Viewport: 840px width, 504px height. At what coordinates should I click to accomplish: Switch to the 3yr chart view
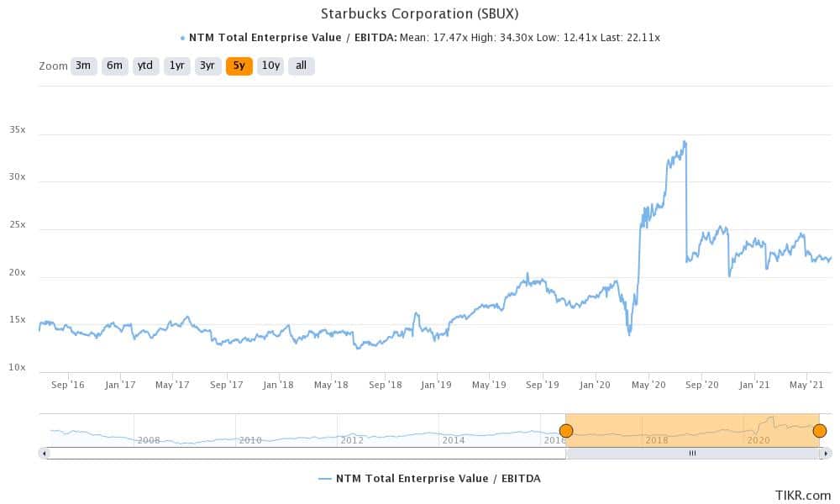click(207, 66)
